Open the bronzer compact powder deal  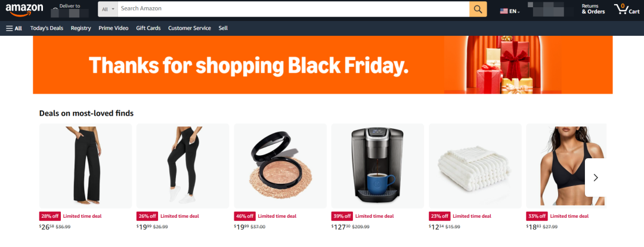pyautogui.click(x=280, y=166)
